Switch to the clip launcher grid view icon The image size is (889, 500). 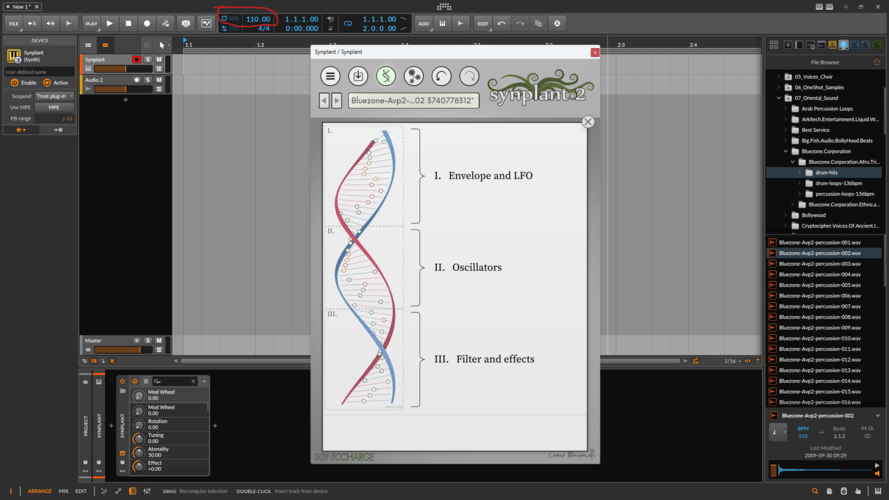pyautogui.click(x=88, y=45)
